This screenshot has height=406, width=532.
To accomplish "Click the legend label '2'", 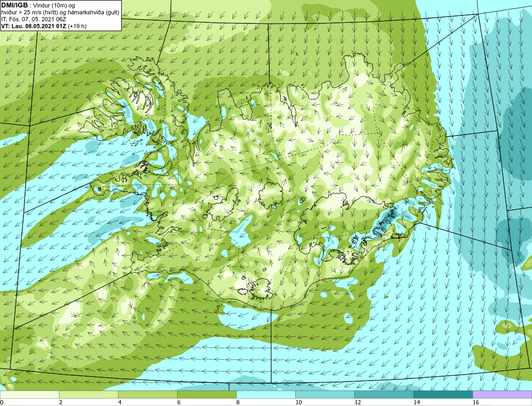I will 61,402.
